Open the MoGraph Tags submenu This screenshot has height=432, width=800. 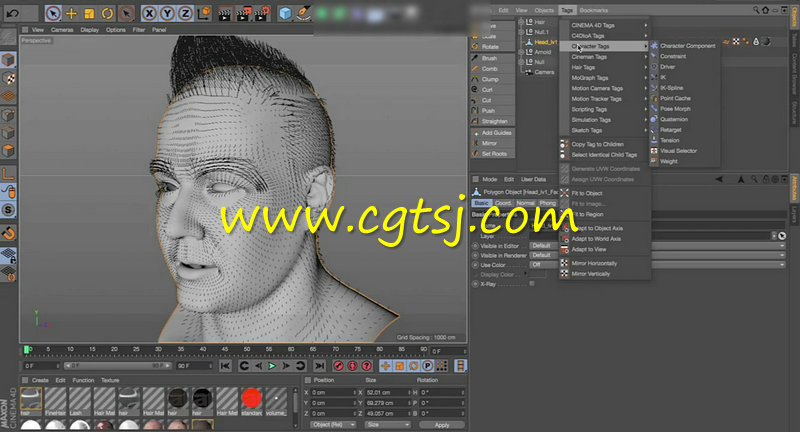point(605,78)
